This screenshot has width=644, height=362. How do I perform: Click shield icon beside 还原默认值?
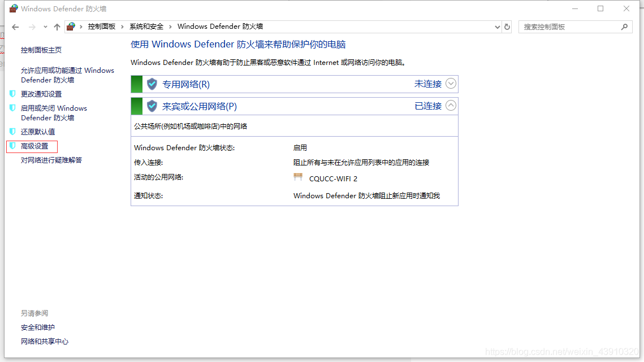click(x=13, y=132)
